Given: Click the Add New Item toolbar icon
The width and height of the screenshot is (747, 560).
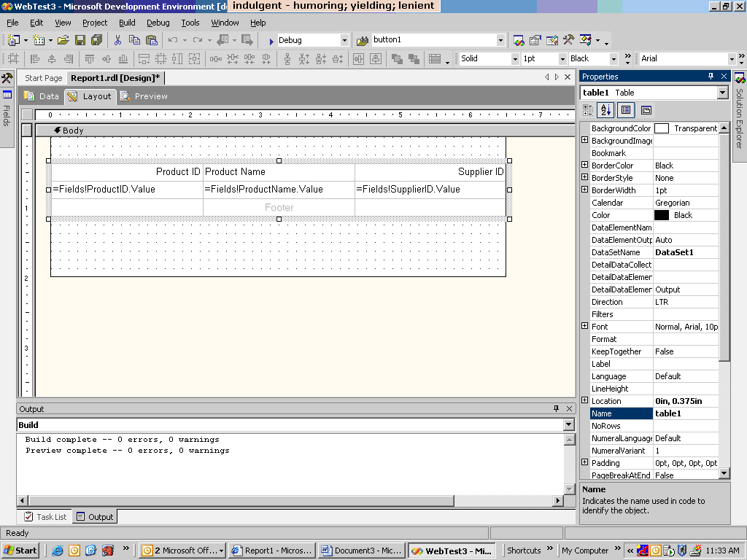Looking at the screenshot, I should pos(39,41).
